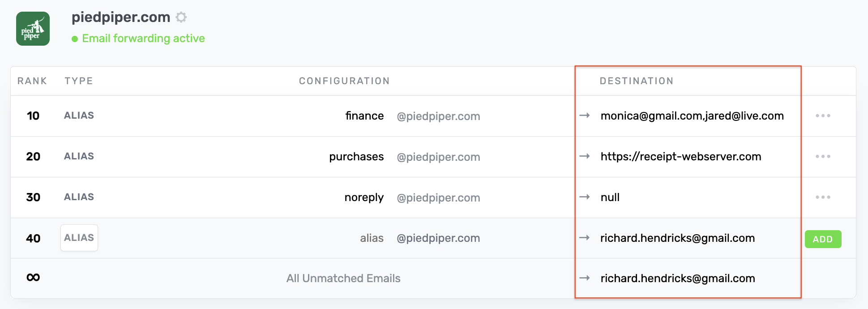868x309 pixels.
Task: Click the DESTINATION column header
Action: [636, 81]
